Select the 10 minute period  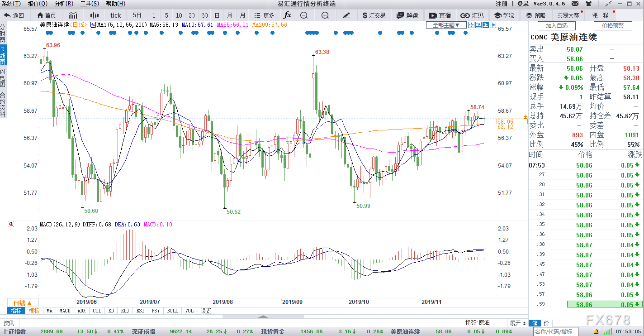point(179,15)
